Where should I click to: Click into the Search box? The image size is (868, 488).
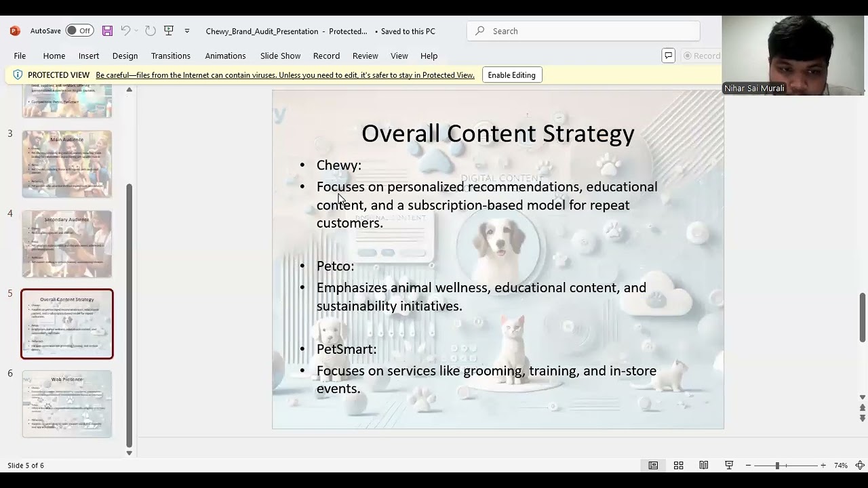[583, 31]
